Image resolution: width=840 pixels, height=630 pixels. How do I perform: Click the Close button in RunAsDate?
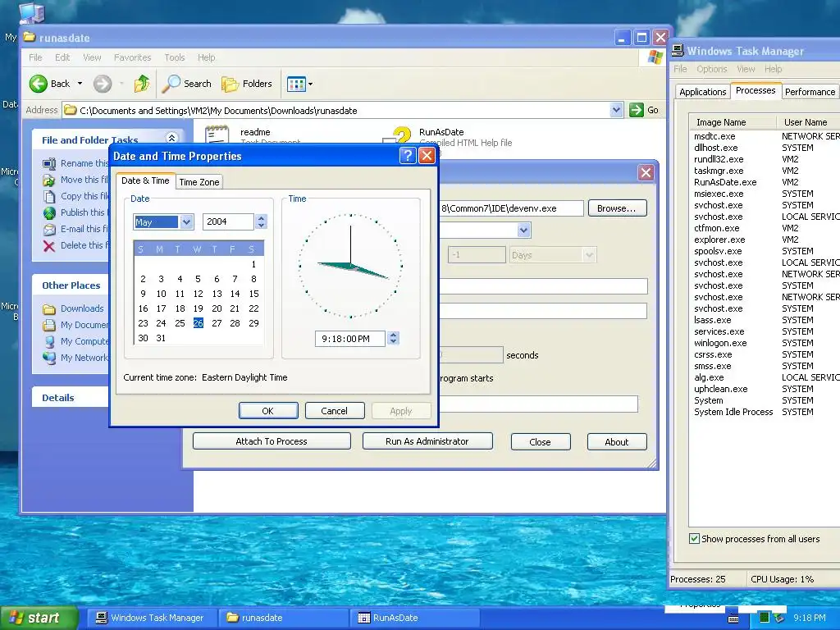pyautogui.click(x=540, y=442)
